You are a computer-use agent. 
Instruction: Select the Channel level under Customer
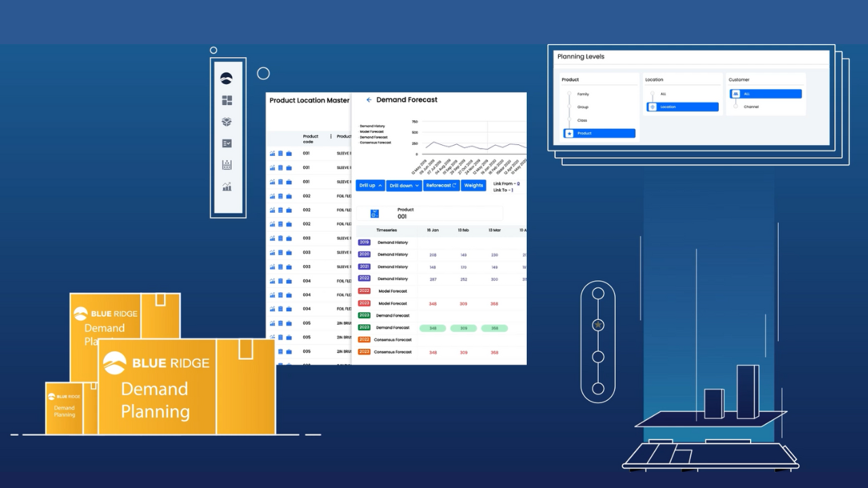point(751,107)
